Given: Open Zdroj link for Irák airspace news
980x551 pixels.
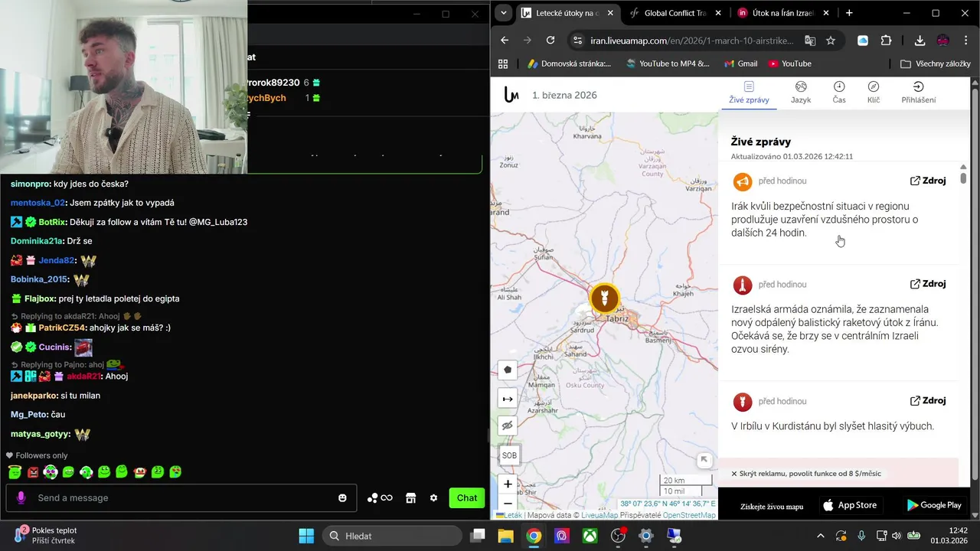Looking at the screenshot, I should [x=928, y=181].
